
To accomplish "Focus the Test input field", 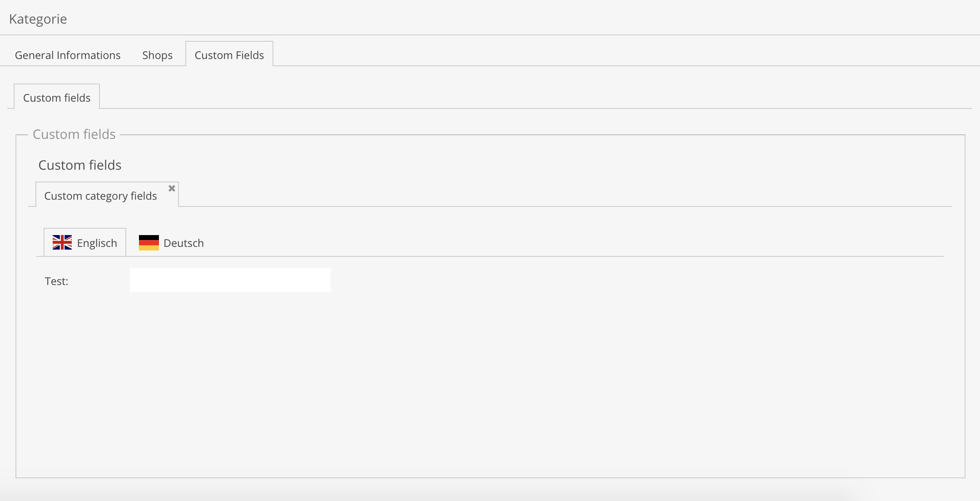I will click(x=230, y=280).
